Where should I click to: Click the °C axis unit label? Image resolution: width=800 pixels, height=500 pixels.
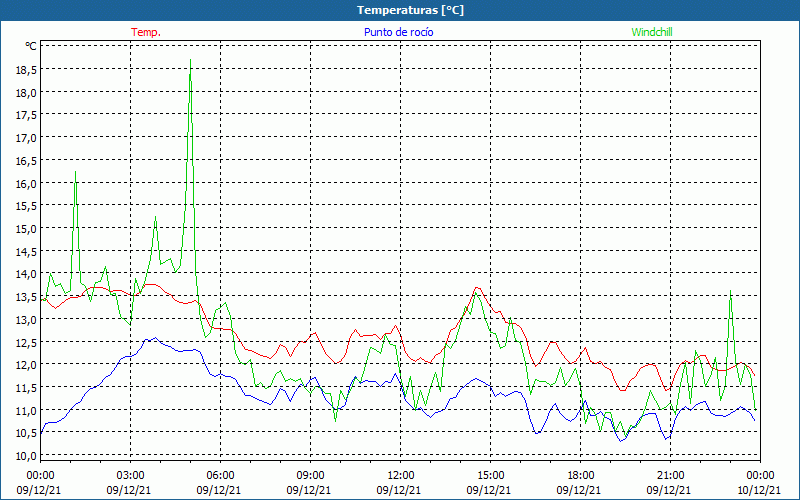[31, 46]
